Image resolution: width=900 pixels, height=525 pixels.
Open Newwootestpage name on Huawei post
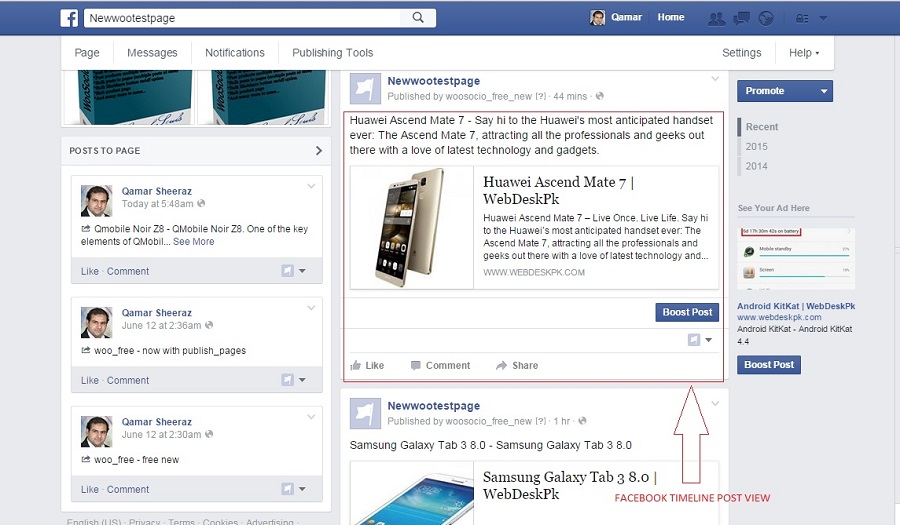(x=433, y=81)
